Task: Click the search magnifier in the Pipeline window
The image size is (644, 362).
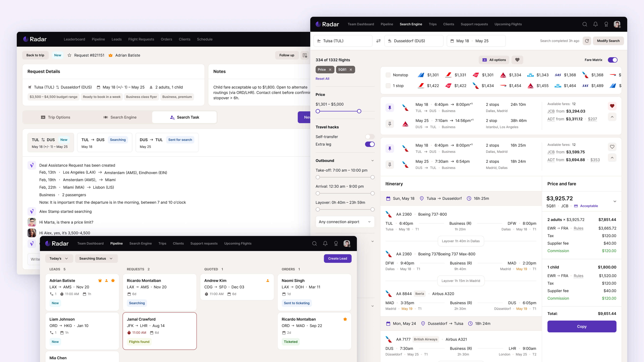Action: click(x=314, y=243)
